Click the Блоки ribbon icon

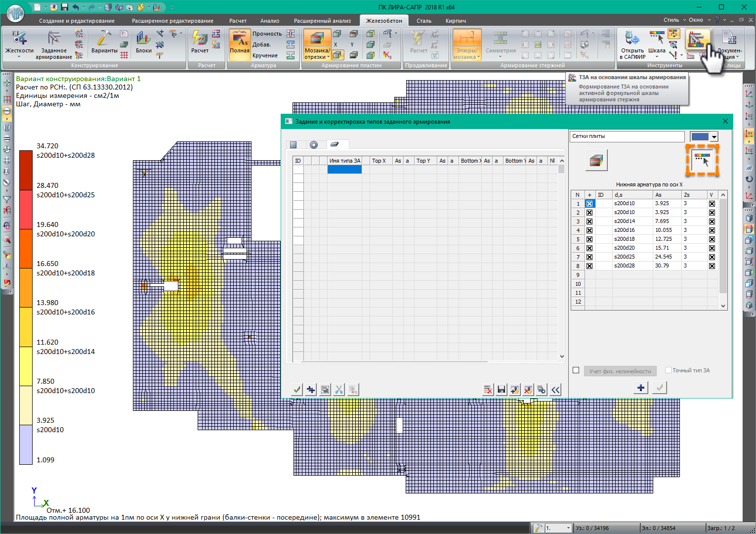(143, 39)
